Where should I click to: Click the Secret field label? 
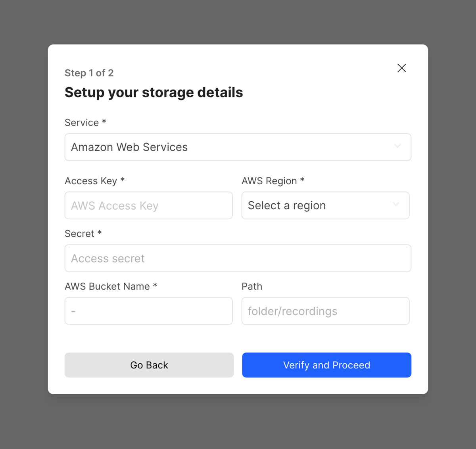83,233
